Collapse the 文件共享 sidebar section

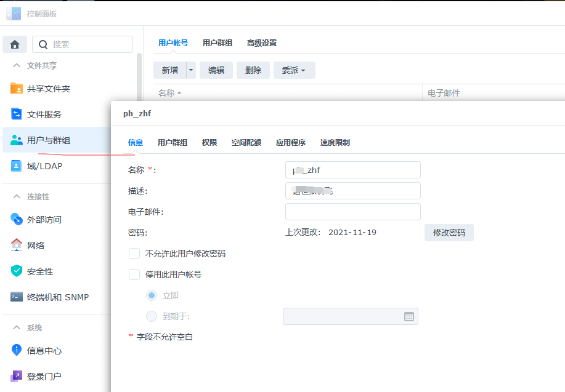[17, 65]
